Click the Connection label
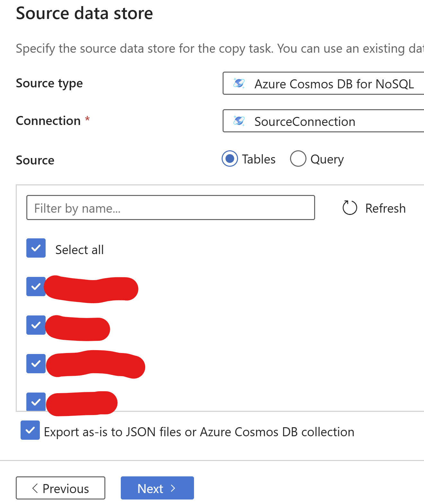 tap(49, 121)
